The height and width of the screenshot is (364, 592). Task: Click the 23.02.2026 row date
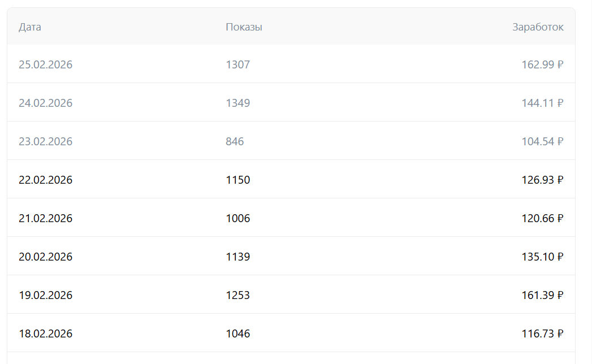click(x=45, y=141)
